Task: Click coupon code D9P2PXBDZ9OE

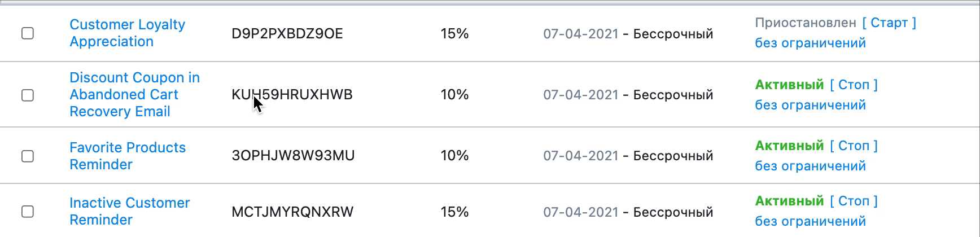Action: [x=287, y=34]
